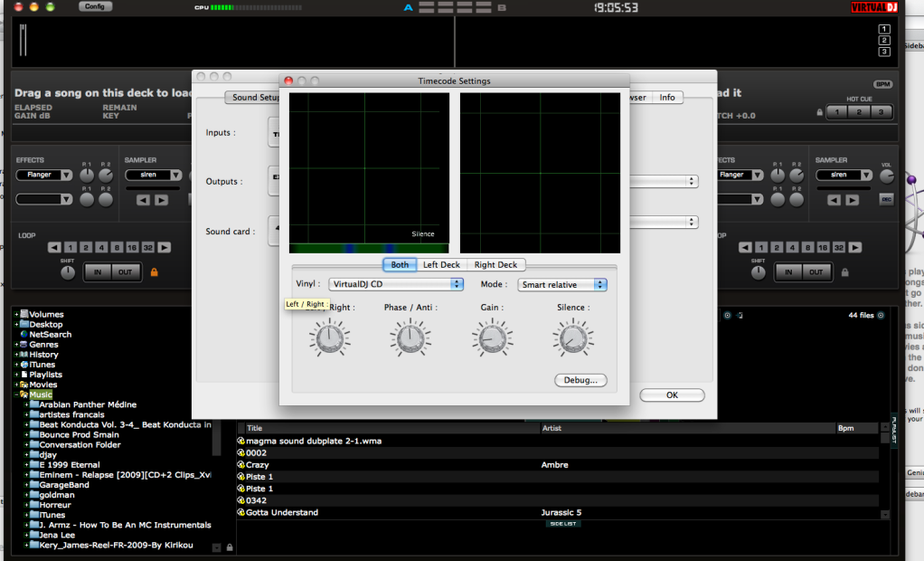The image size is (924, 561).
Task: Open the Debug... button
Action: [x=580, y=381]
